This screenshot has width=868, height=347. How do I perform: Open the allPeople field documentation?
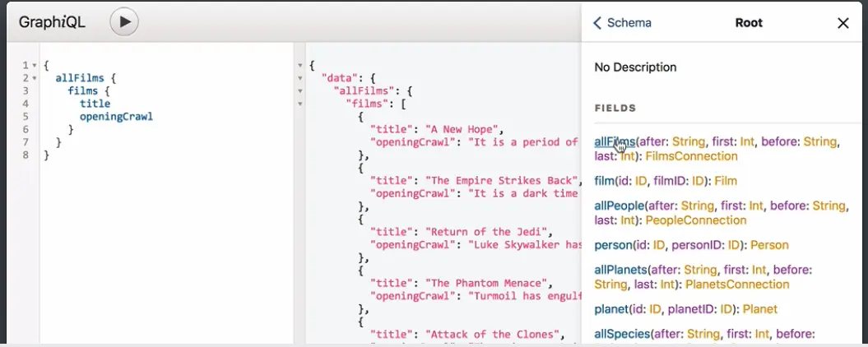coord(620,206)
